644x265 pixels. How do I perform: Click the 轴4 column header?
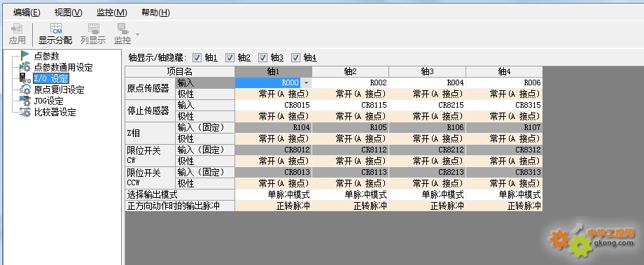click(504, 72)
